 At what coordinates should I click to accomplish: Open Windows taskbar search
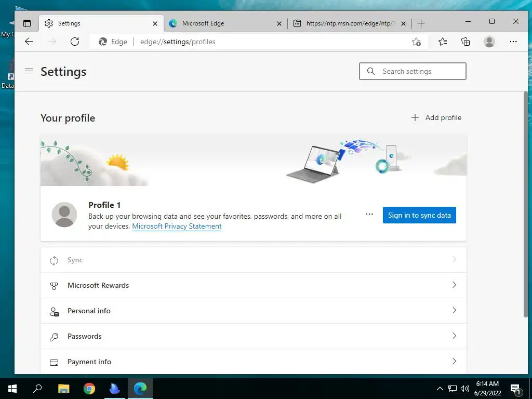37,388
